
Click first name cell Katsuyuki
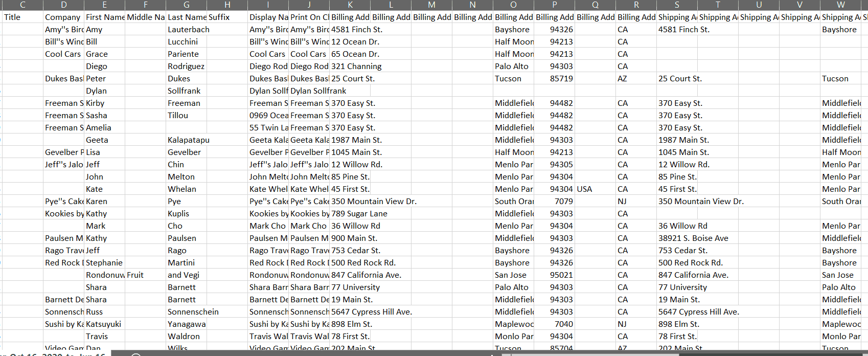click(105, 324)
